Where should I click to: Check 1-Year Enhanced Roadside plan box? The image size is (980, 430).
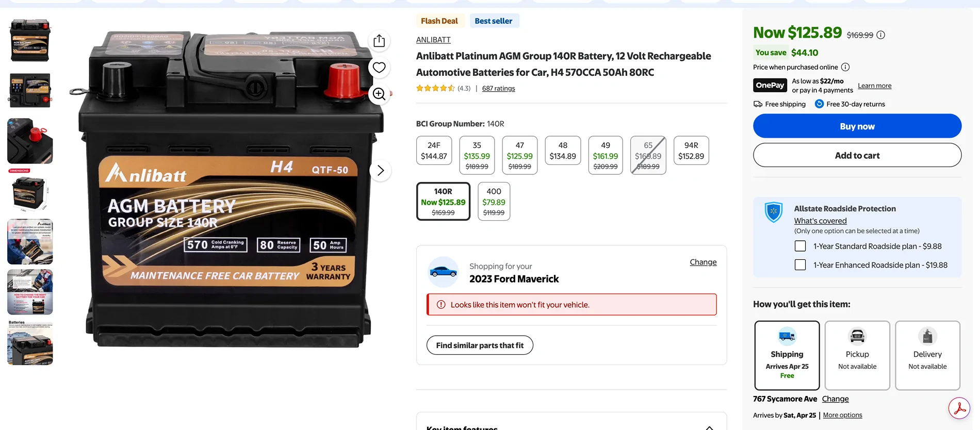[x=800, y=265]
